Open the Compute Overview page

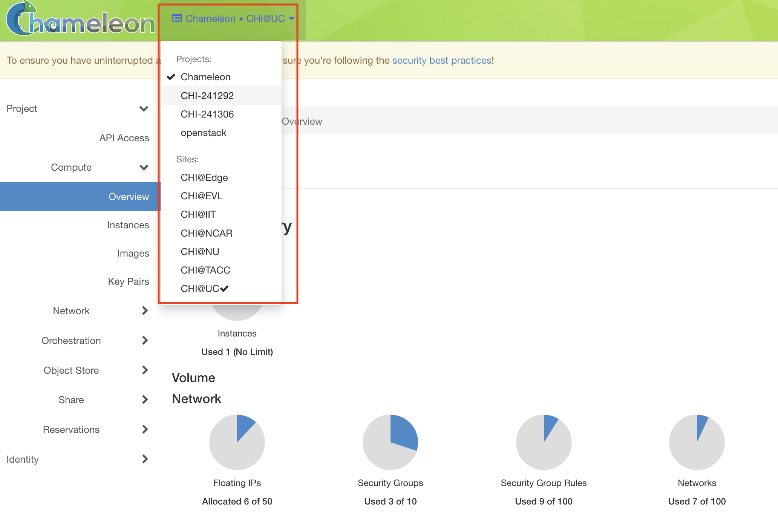click(80, 196)
